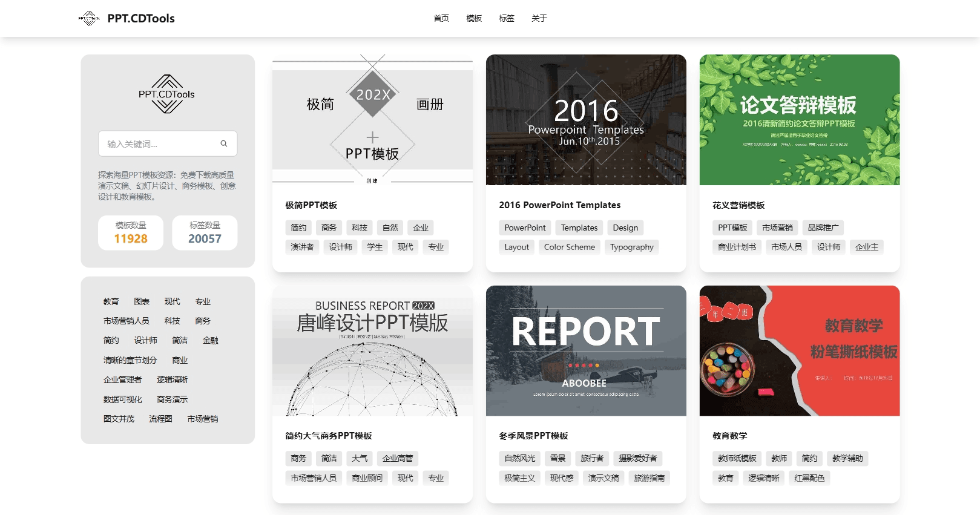This screenshot has width=980, height=515.
Task: Click the 2016 PowerPoint Templates title link
Action: tap(560, 205)
